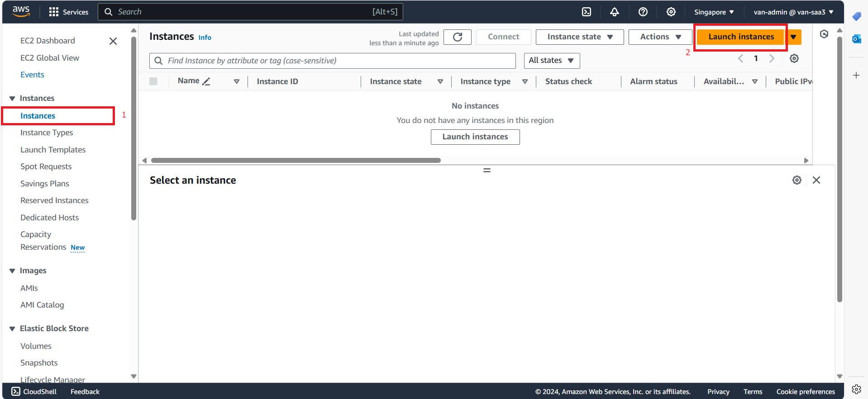Open the Privacy link
The width and height of the screenshot is (868, 399).
[718, 392]
